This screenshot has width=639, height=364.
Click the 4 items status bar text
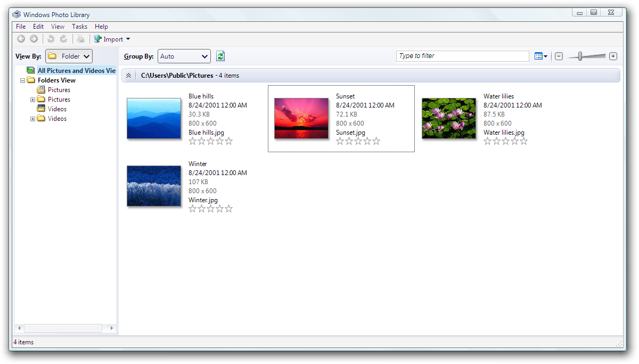point(23,342)
